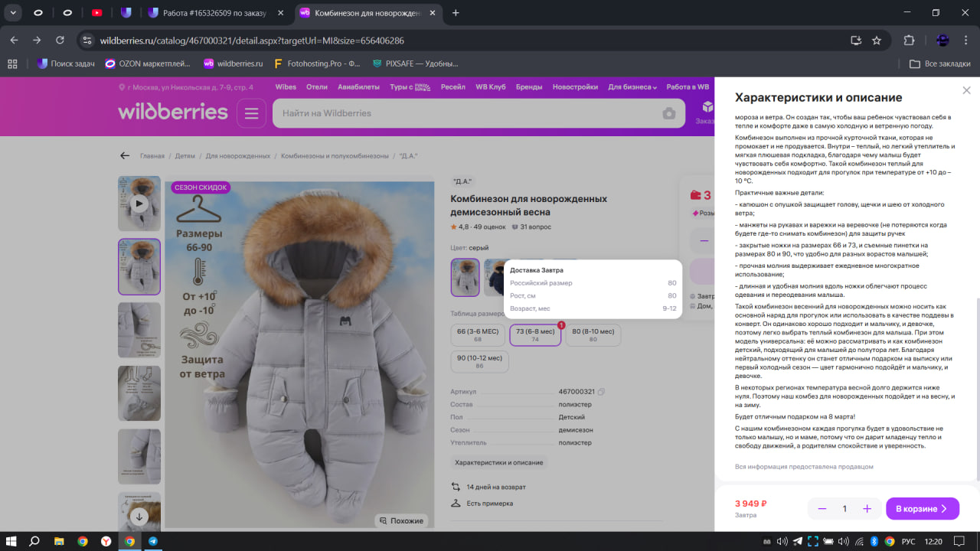Bookmark this page with star icon
This screenshot has width=980, height=551.
[877, 41]
